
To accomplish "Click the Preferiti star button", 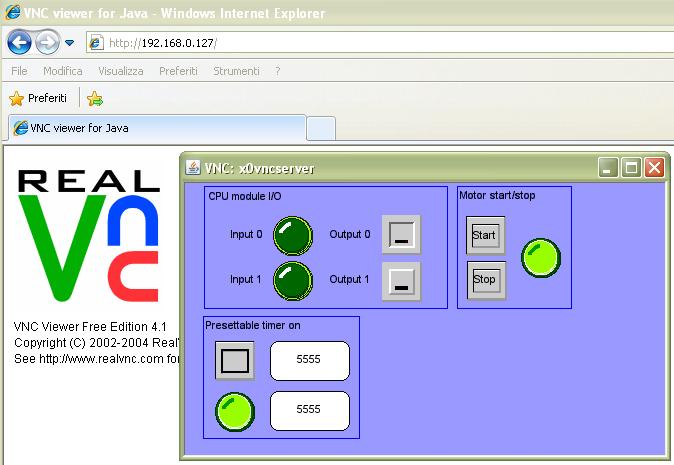I will (x=38, y=98).
